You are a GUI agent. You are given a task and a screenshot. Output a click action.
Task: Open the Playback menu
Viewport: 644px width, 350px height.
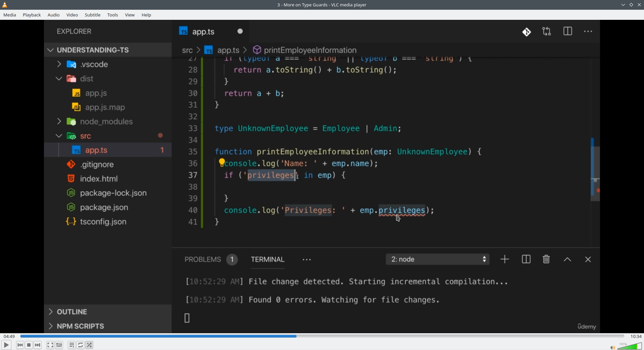click(x=32, y=15)
